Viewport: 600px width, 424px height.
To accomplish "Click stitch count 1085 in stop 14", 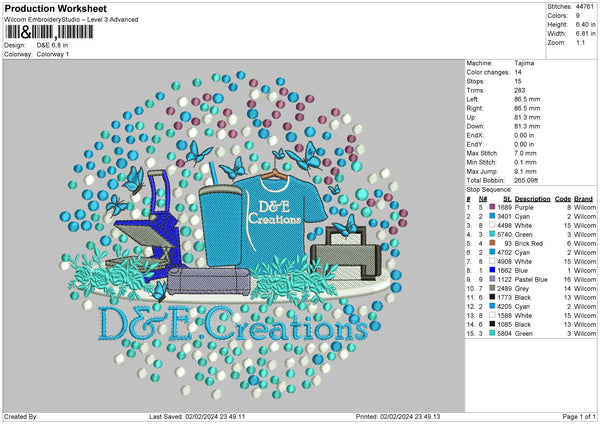I will click(x=504, y=325).
